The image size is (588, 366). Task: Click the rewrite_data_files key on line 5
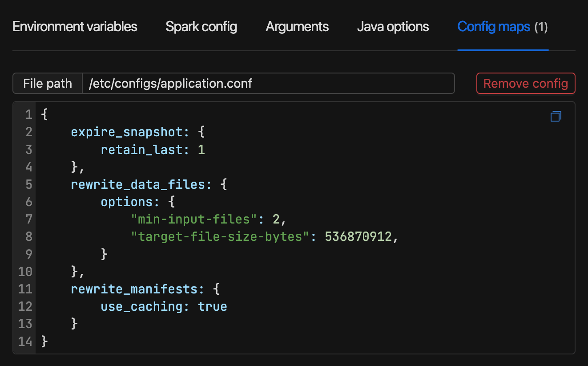click(x=138, y=184)
